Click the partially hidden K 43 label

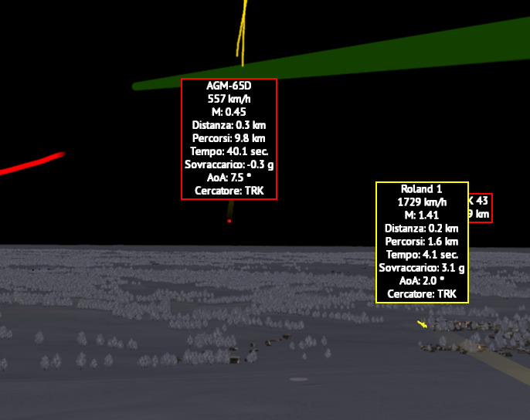pyautogui.click(x=479, y=208)
